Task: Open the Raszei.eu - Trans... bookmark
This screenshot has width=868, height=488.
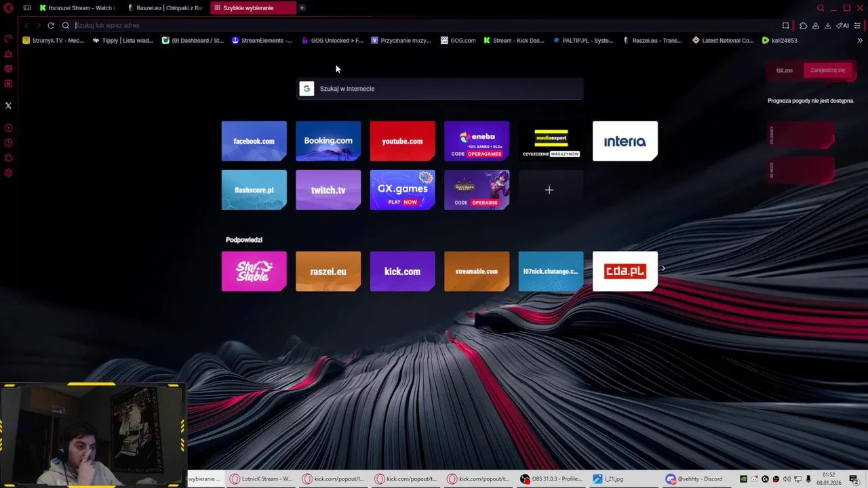Action: coord(652,41)
